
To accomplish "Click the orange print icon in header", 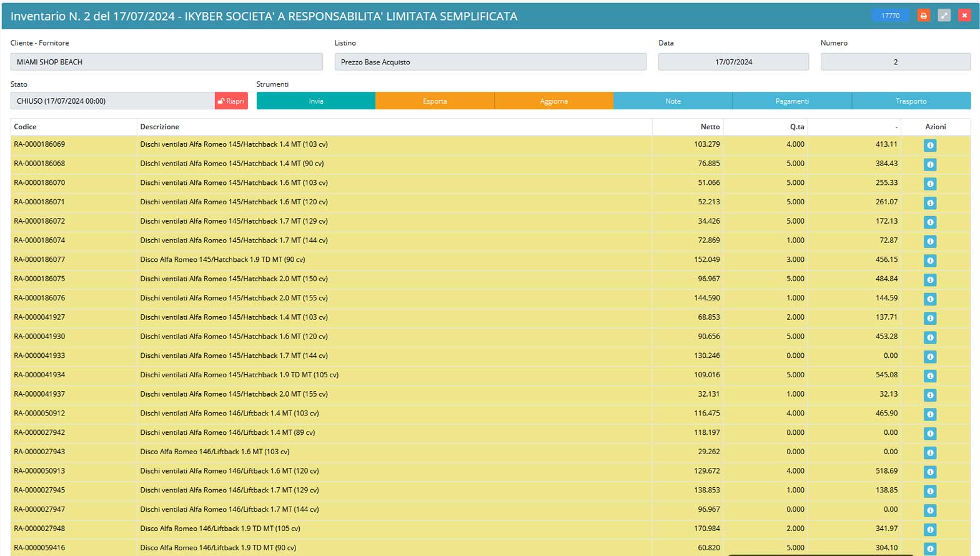I will click(923, 16).
